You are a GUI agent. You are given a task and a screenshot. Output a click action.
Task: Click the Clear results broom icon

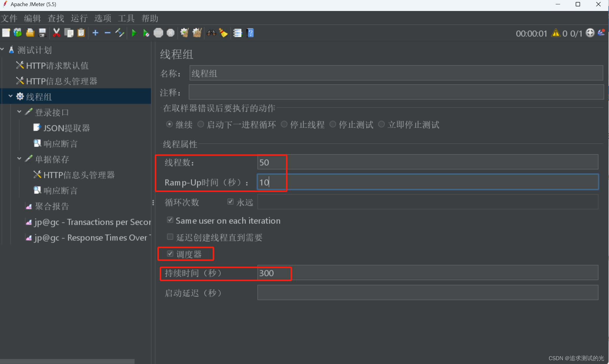[x=184, y=33]
